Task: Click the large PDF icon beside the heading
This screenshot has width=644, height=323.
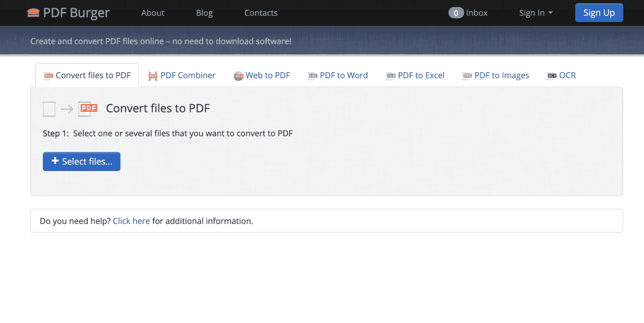Action: coord(88,109)
